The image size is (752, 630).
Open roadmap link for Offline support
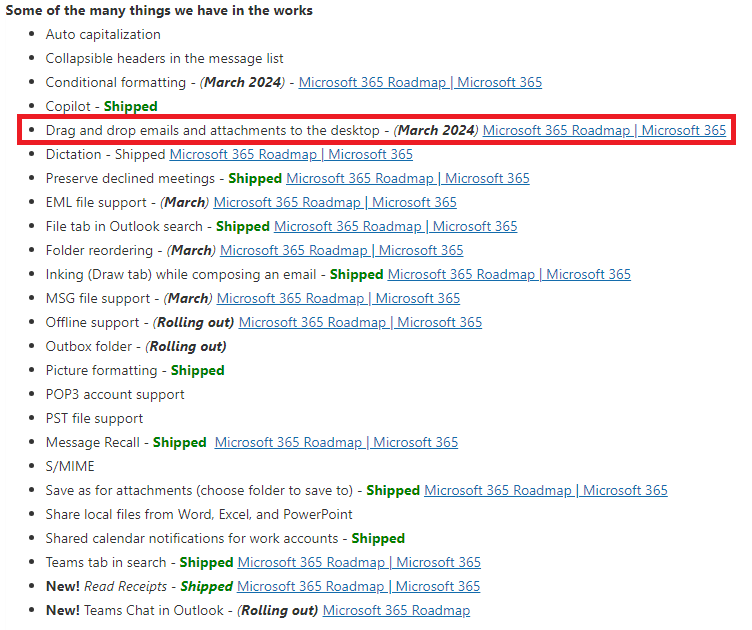click(360, 322)
